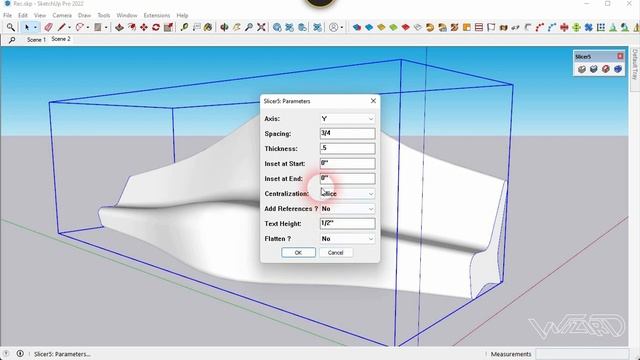The height and width of the screenshot is (360, 640).
Task: Click Cancel in the Slicer5 Parameters dialog
Action: pos(336,253)
